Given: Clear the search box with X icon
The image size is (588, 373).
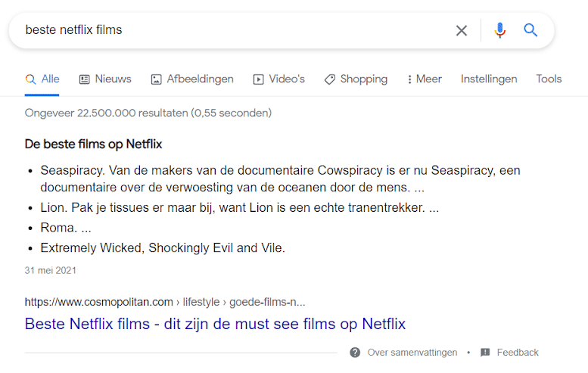Looking at the screenshot, I should point(462,30).
